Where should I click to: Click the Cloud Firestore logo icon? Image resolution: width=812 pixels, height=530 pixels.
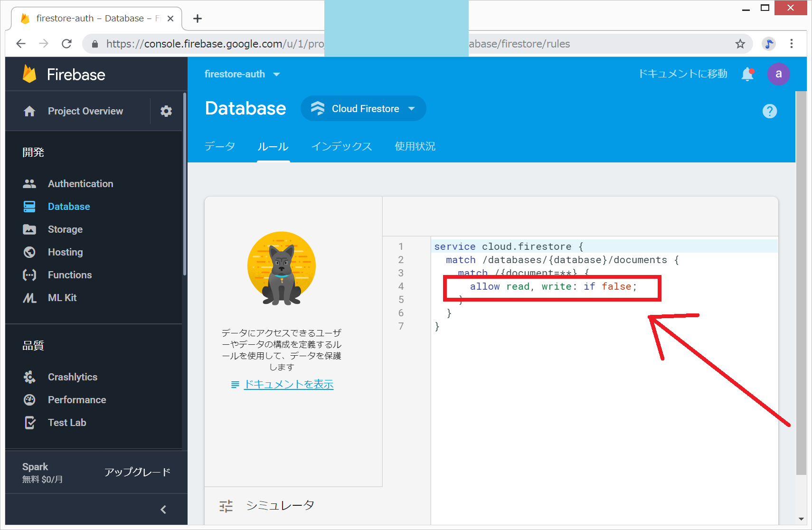coord(318,109)
